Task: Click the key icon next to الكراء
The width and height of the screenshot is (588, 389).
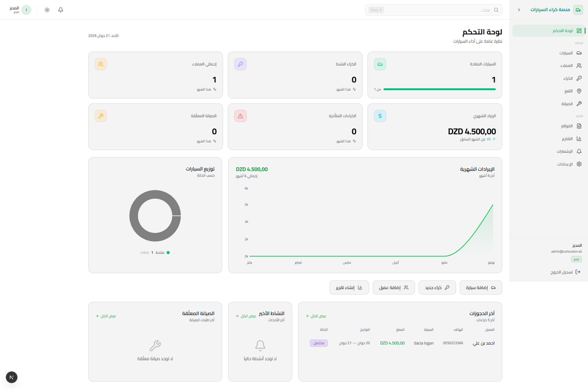Action: click(x=579, y=78)
